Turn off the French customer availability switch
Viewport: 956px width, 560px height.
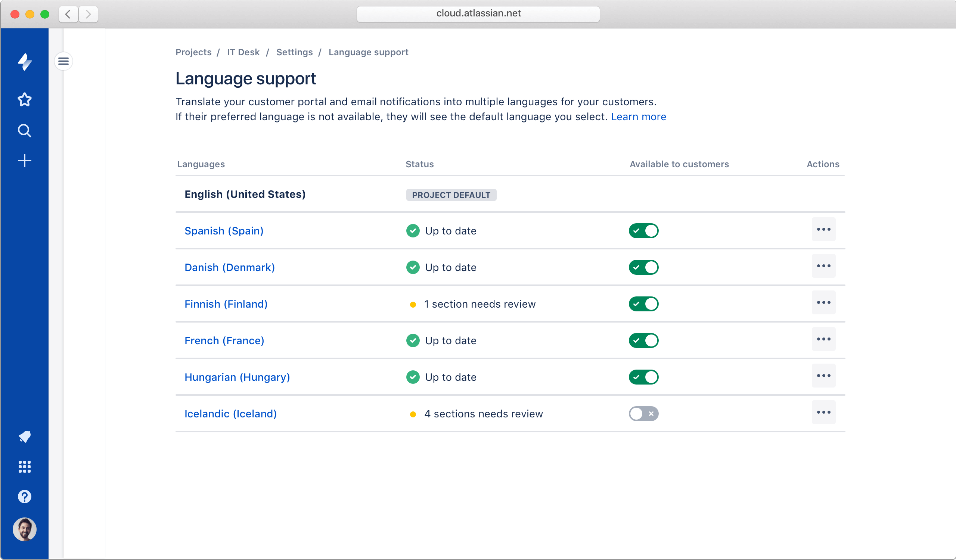coord(643,340)
